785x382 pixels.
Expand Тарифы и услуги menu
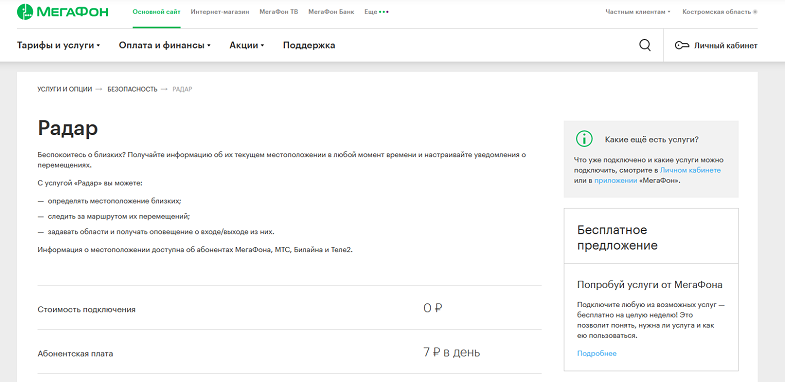coord(58,46)
